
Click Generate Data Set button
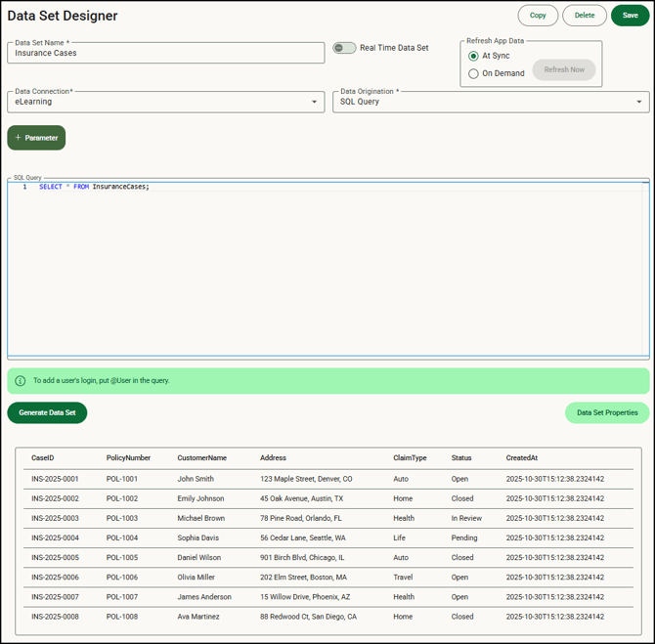pos(47,412)
